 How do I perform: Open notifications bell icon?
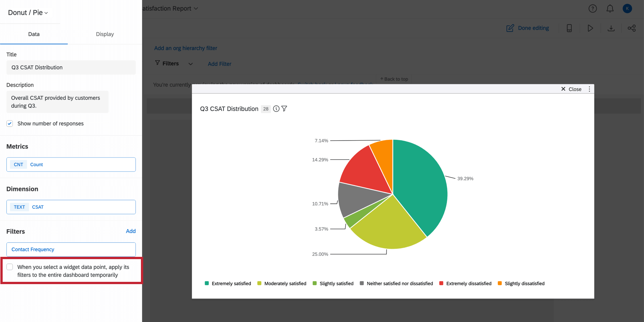(x=610, y=9)
